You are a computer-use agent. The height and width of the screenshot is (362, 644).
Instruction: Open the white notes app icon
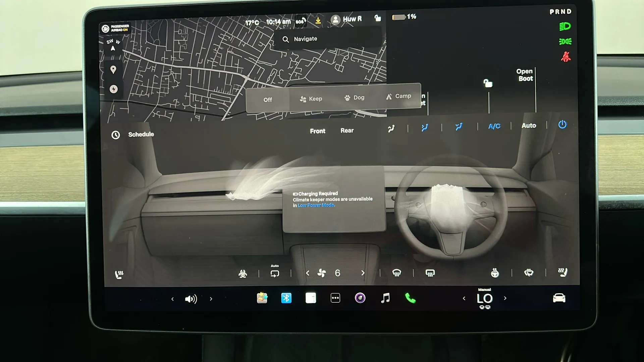pyautogui.click(x=311, y=298)
